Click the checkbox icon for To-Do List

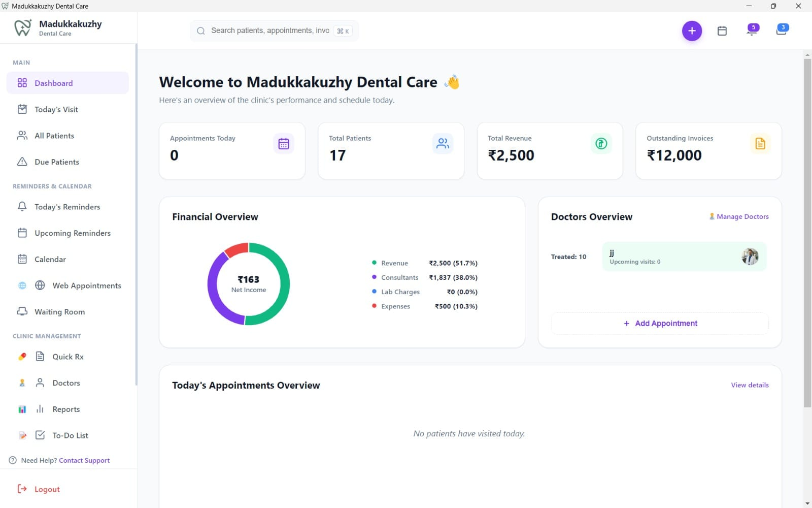coord(40,435)
